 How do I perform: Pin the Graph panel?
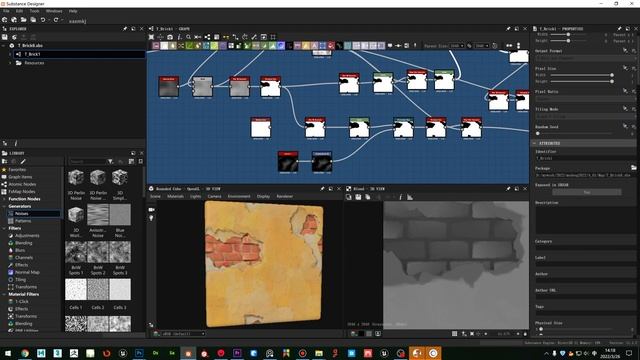click(x=508, y=29)
